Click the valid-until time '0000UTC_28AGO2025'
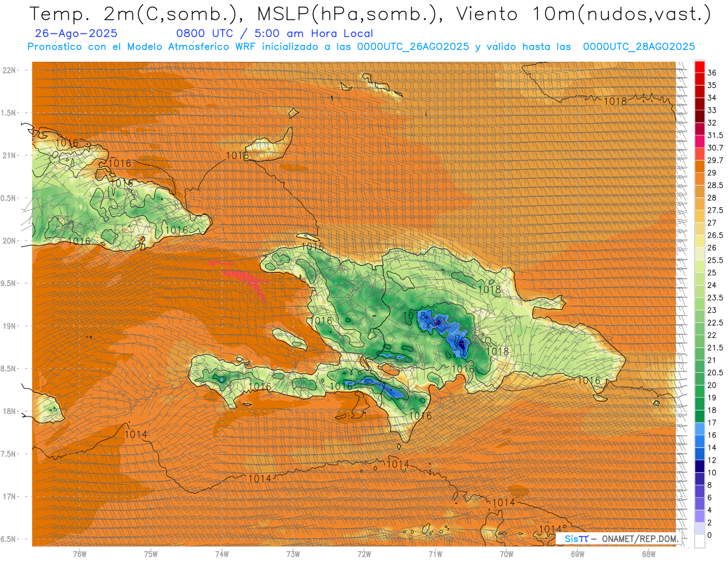 point(638,47)
